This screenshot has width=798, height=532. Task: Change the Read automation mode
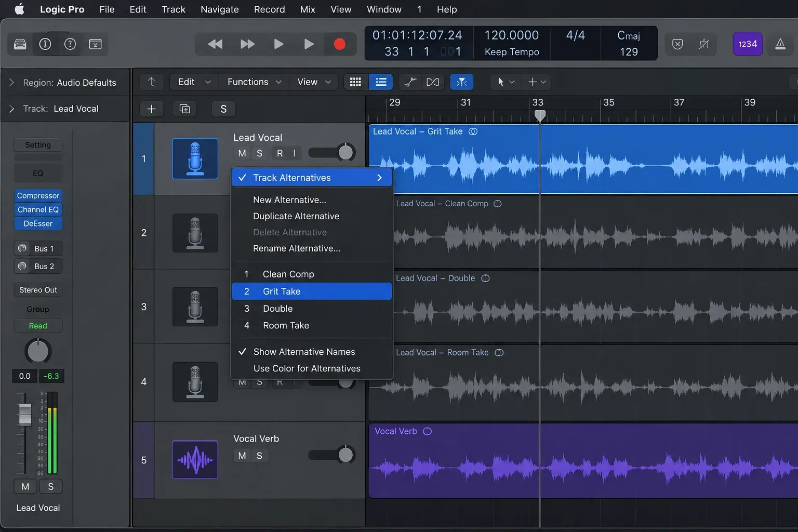coord(38,326)
